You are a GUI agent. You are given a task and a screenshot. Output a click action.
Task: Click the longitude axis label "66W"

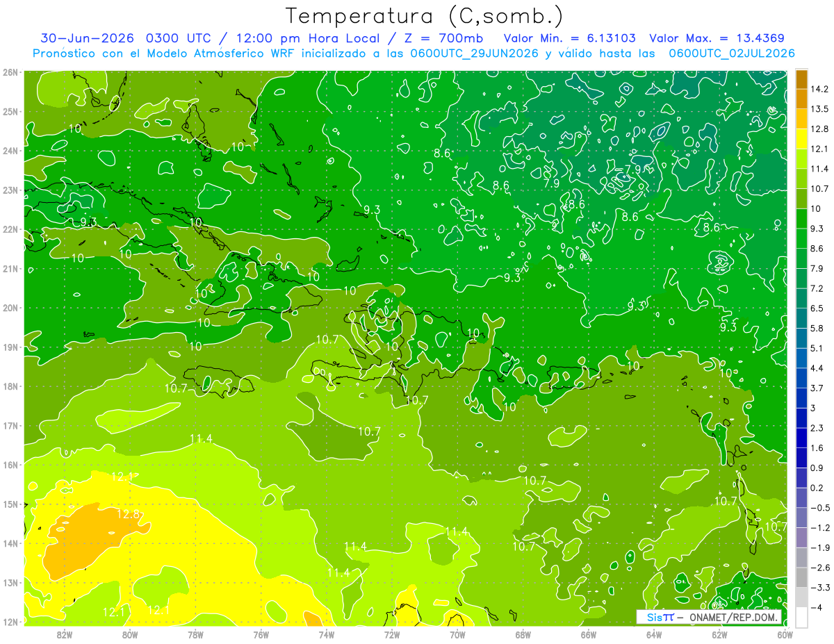click(x=588, y=634)
